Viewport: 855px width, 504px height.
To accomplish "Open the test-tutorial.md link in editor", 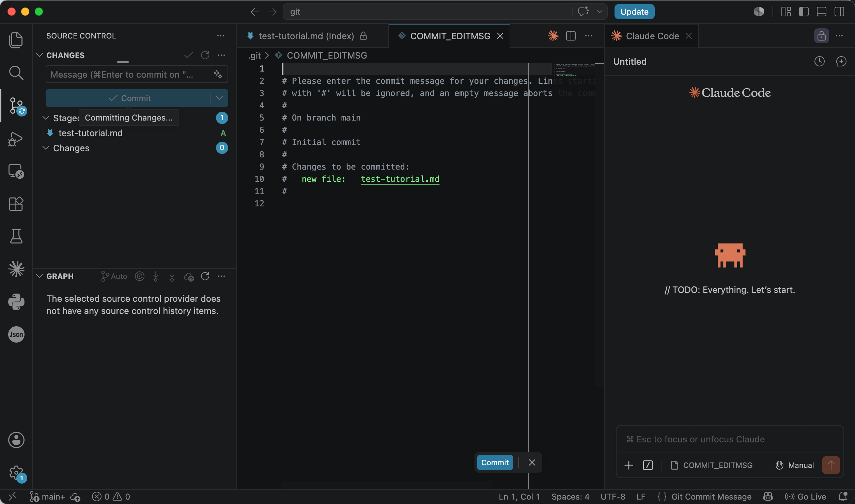I will [400, 179].
